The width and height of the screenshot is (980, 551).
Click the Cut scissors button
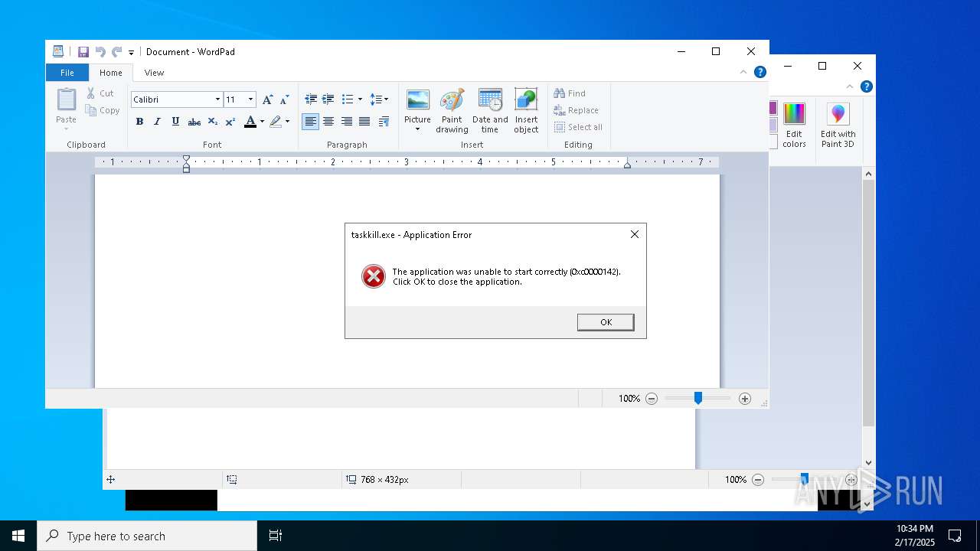pos(100,93)
